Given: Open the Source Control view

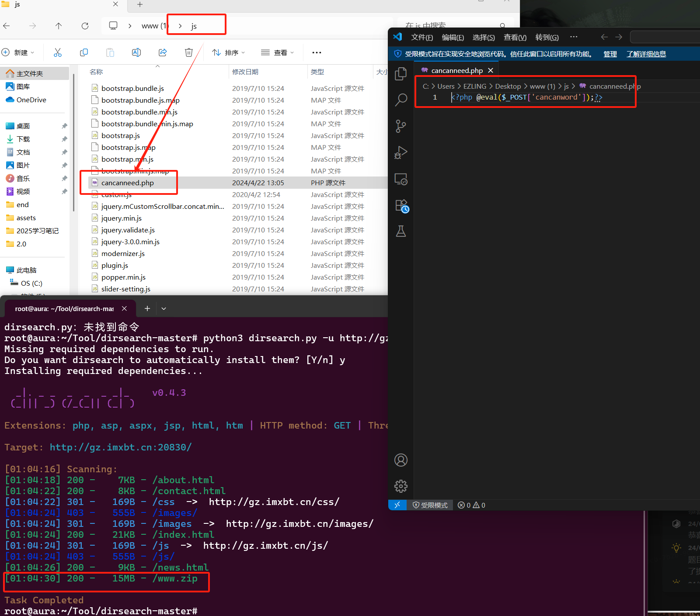Looking at the screenshot, I should [x=400, y=126].
